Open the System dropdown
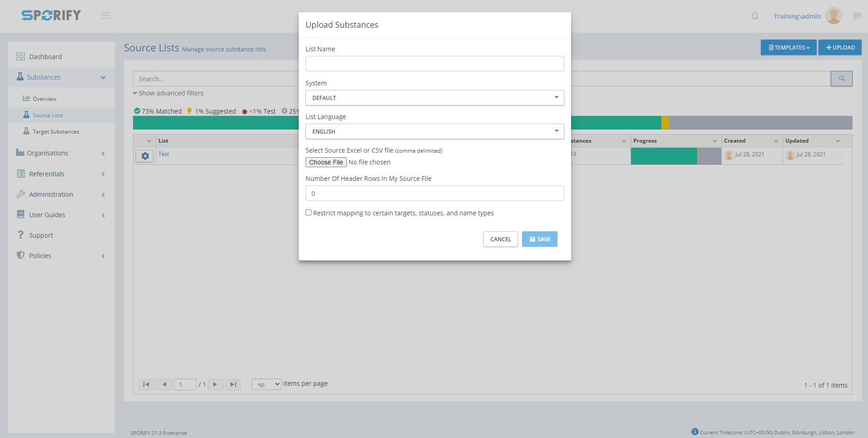868x438 pixels. tap(434, 98)
